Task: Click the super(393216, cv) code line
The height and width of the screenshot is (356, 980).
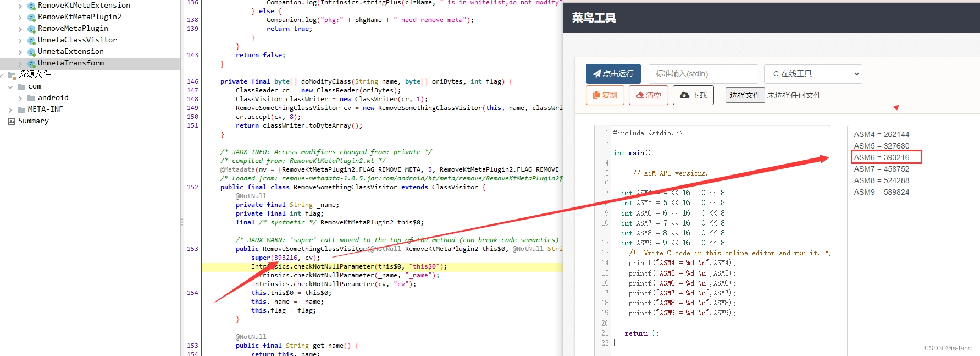Action: (x=285, y=258)
